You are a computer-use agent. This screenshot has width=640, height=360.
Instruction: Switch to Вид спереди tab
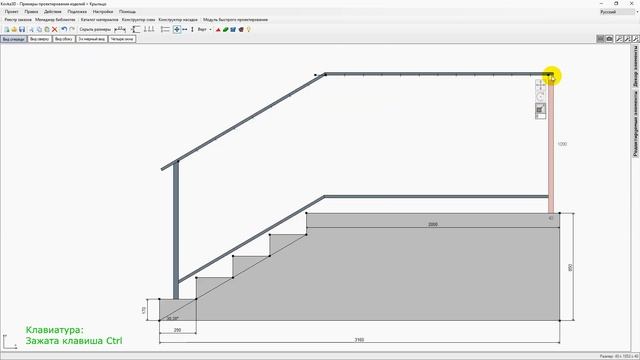coord(14,39)
